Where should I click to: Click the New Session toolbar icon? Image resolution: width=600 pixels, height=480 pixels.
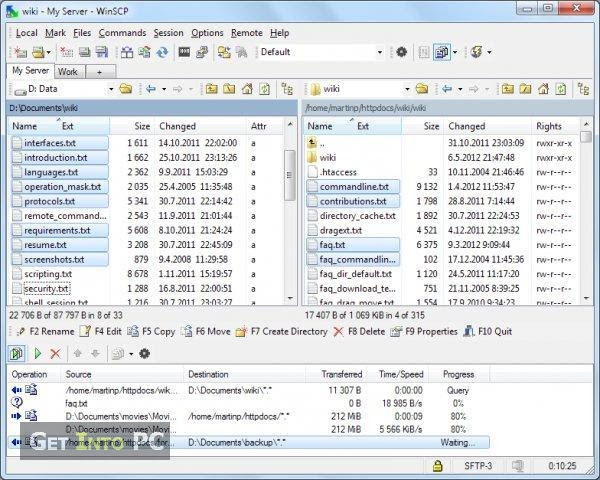20,52
